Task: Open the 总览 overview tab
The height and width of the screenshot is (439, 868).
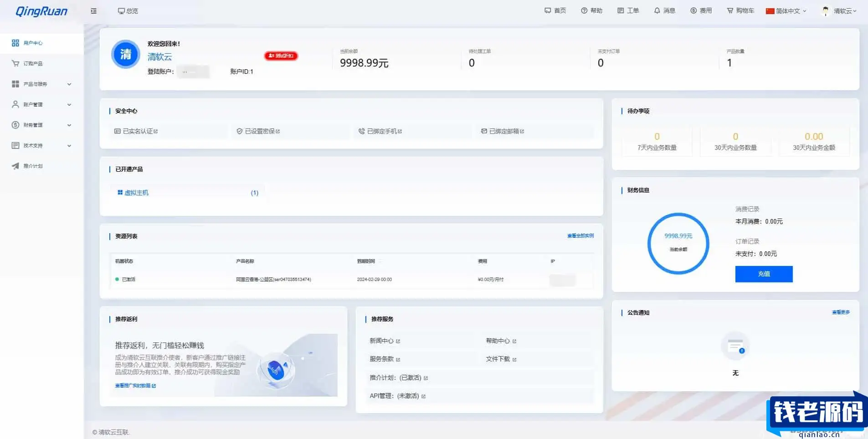Action: click(128, 11)
